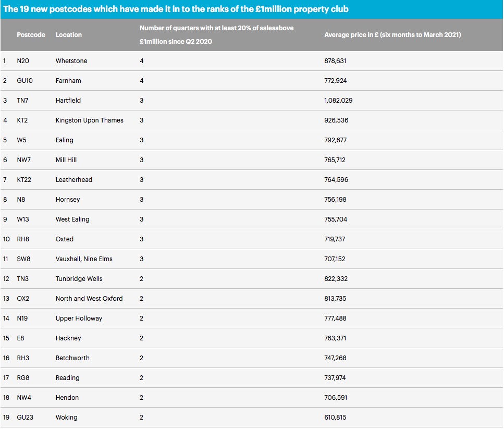Click the Hartfield average price 1,082,029
Screen dimensions: 504x429
click(338, 101)
